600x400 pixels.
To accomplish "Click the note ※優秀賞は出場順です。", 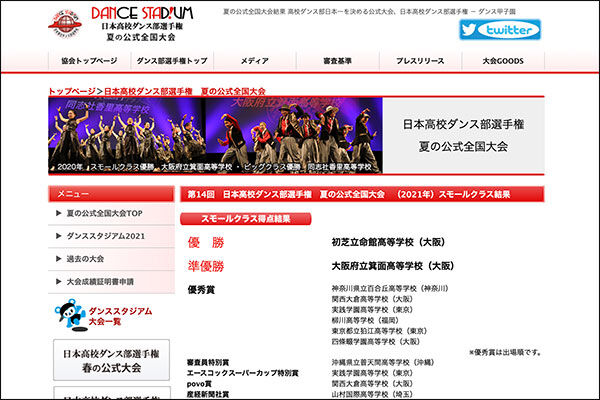I will pyautogui.click(x=505, y=352).
